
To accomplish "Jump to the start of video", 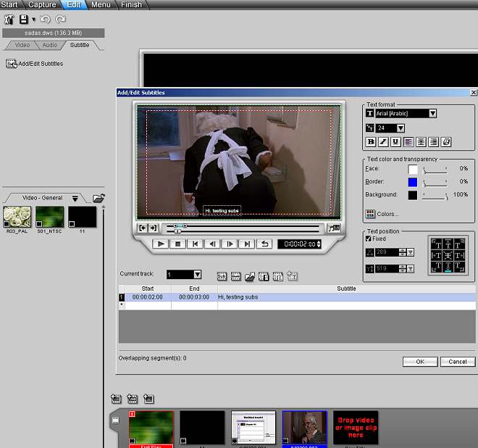I will [x=195, y=244].
